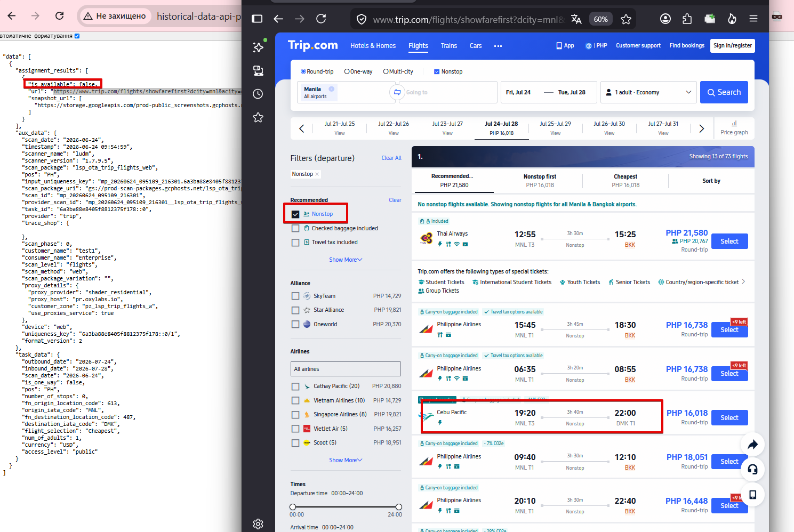The height and width of the screenshot is (532, 794).
Task: Uncheck the Nonstop filter under Recommended
Action: 295,214
